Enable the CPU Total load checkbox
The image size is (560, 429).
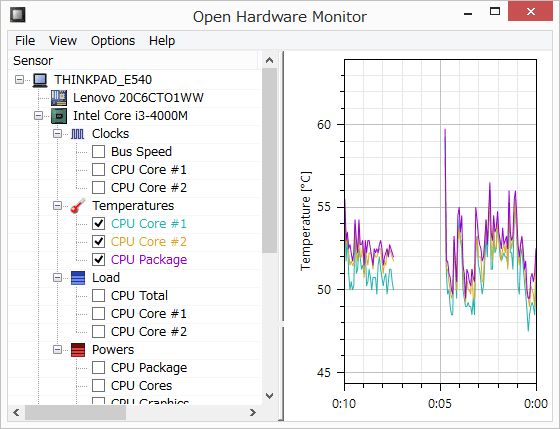click(x=98, y=295)
